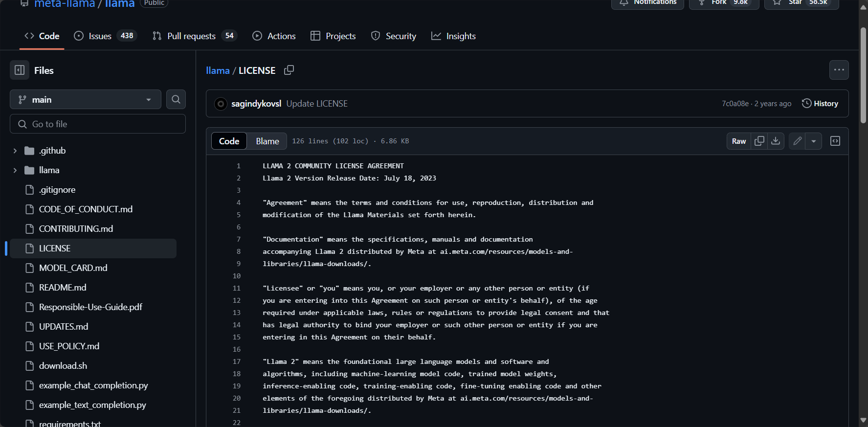Click line number 1
This screenshot has width=868, height=427.
click(x=238, y=166)
